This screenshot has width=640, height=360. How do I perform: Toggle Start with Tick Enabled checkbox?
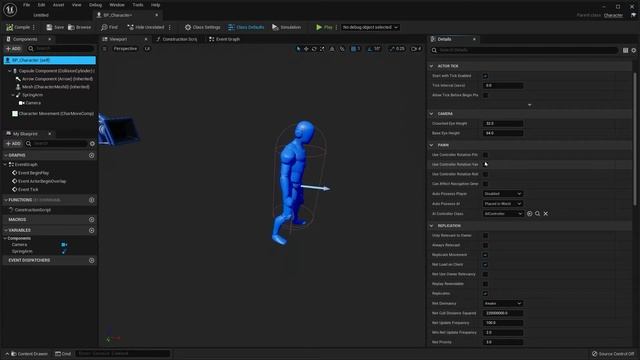[485, 76]
